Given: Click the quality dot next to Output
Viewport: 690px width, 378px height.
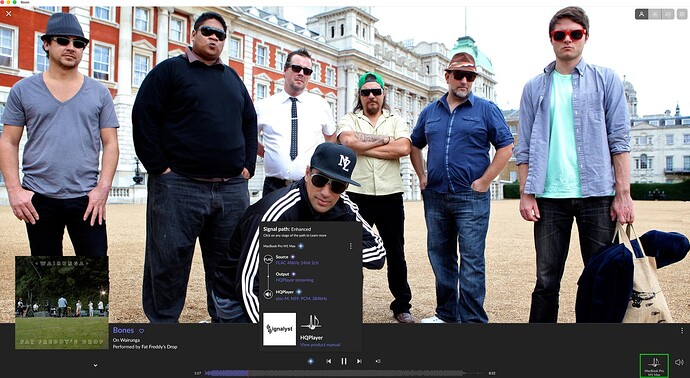Looking at the screenshot, I should (x=294, y=274).
